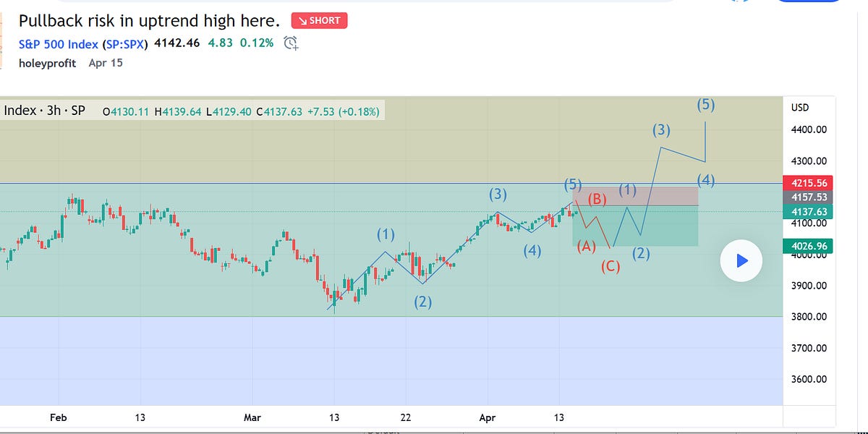The width and height of the screenshot is (868, 434).
Task: Select Feb on the time axis
Action: [58, 417]
